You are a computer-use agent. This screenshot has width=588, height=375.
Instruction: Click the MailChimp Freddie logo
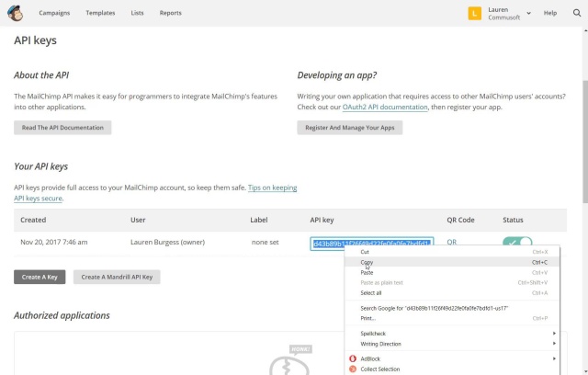[x=16, y=13]
